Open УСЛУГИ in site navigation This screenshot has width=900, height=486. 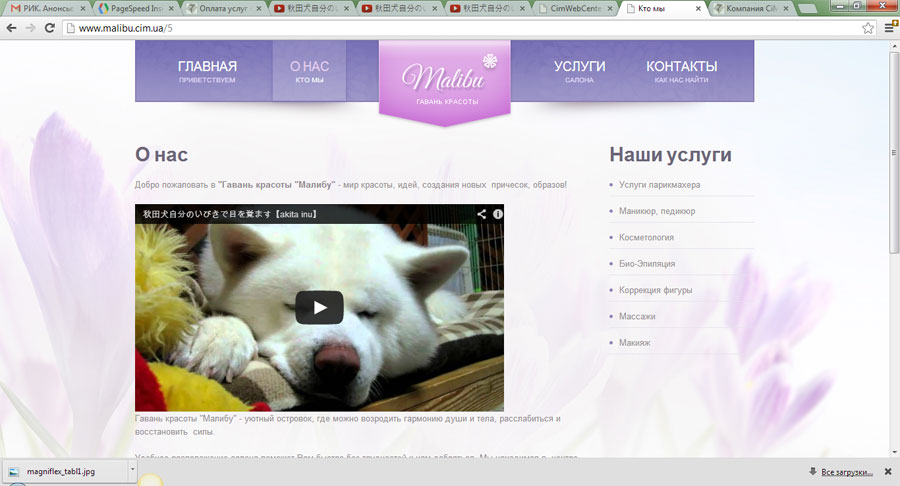tap(579, 71)
